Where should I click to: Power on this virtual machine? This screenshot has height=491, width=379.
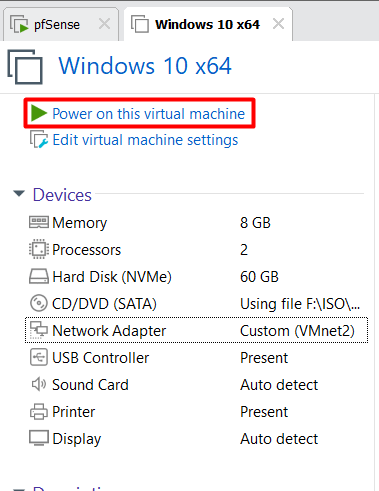pyautogui.click(x=149, y=114)
